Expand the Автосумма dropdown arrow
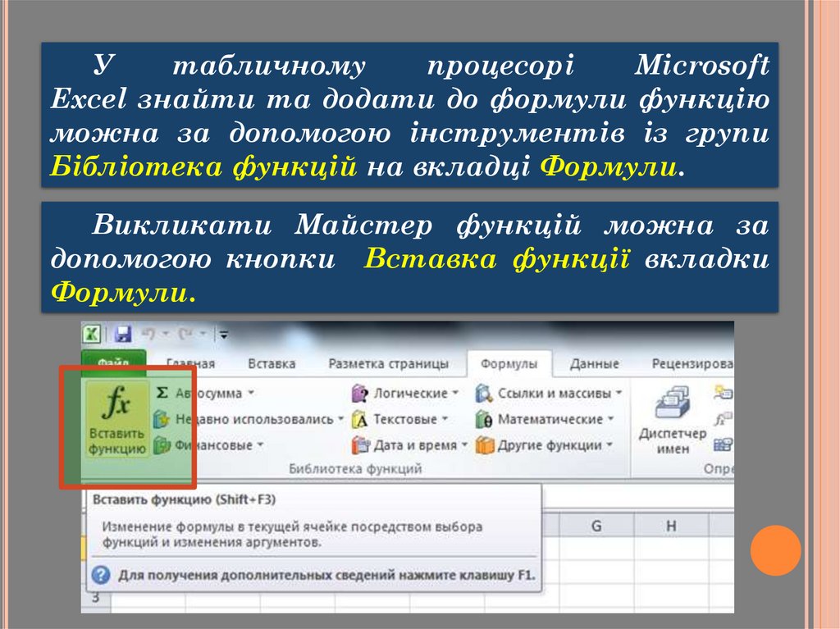Screen dimensions: 840x629 [x=250, y=393]
